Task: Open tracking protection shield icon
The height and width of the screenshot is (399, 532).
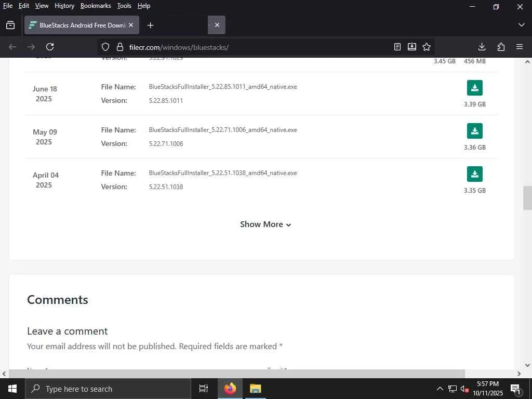Action: [x=105, y=47]
